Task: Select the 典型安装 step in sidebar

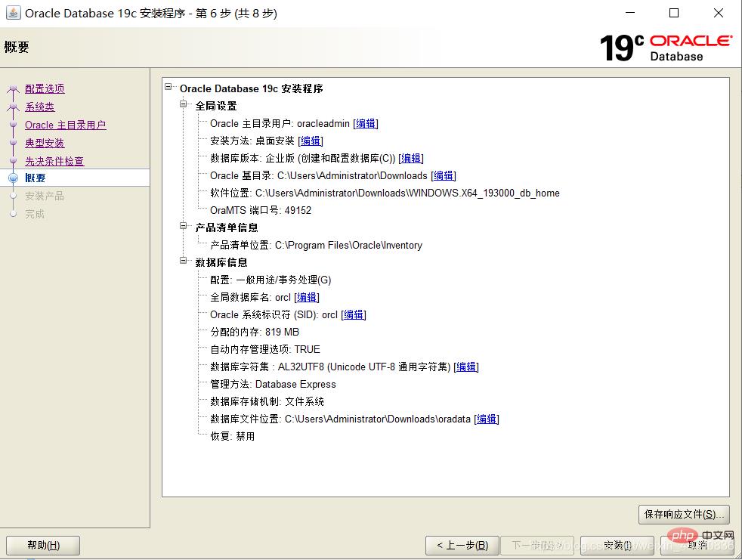Action: (x=45, y=143)
